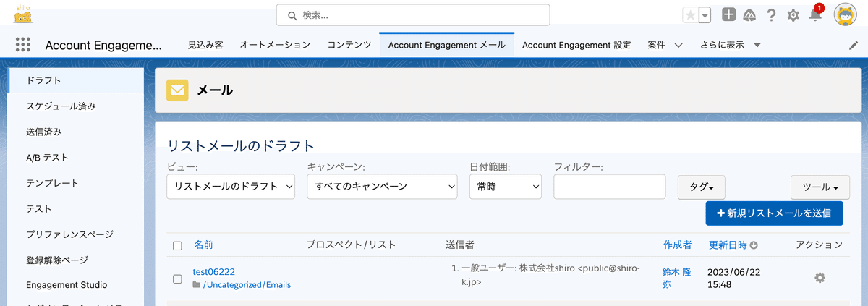Viewport: 868px width, 306px height.
Task: Click the sender text 株式会社shiro
Action: (x=547, y=268)
